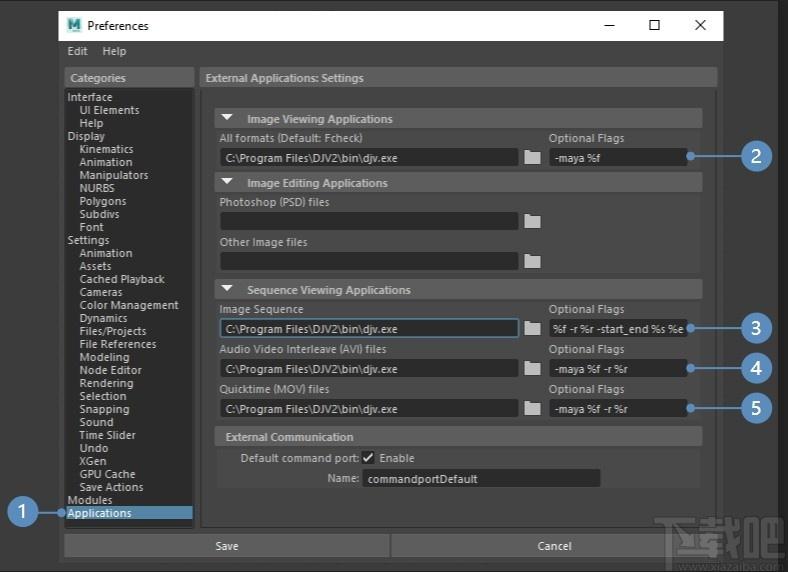The width and height of the screenshot is (788, 572).
Task: Select the Color Management category
Action: pos(129,305)
